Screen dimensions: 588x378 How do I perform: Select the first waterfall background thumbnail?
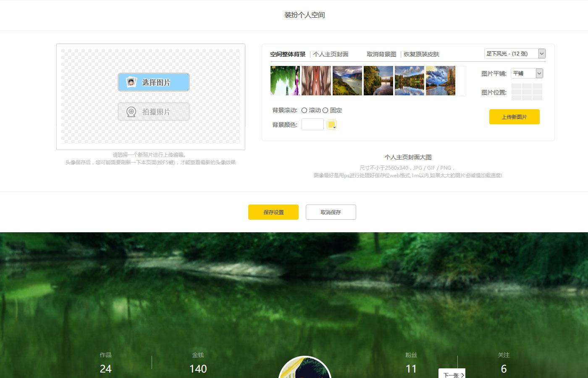[x=285, y=81]
